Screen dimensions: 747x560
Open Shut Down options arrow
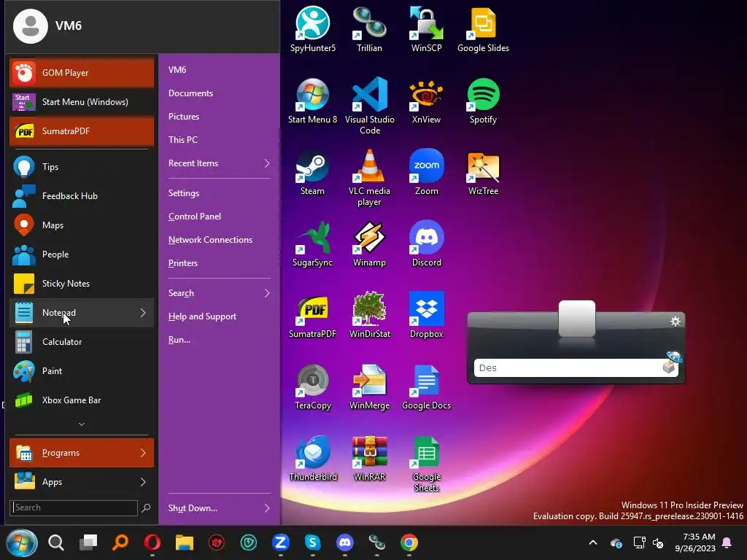[x=267, y=508]
